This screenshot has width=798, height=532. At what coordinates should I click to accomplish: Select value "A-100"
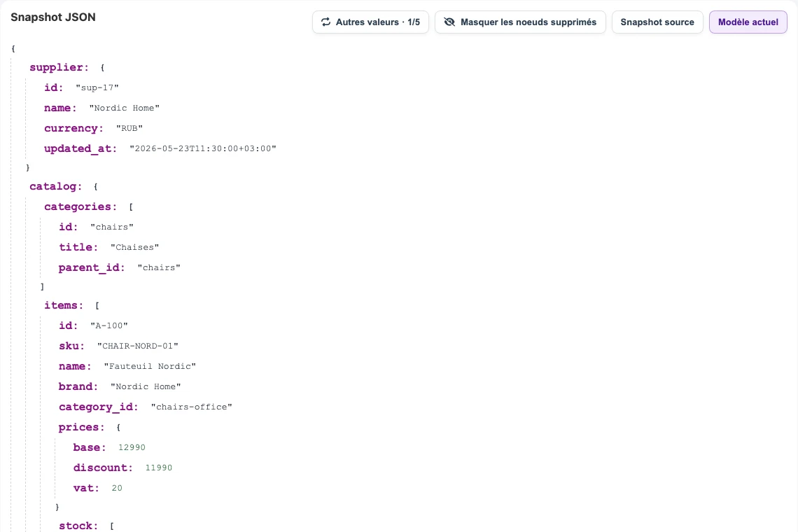click(109, 325)
